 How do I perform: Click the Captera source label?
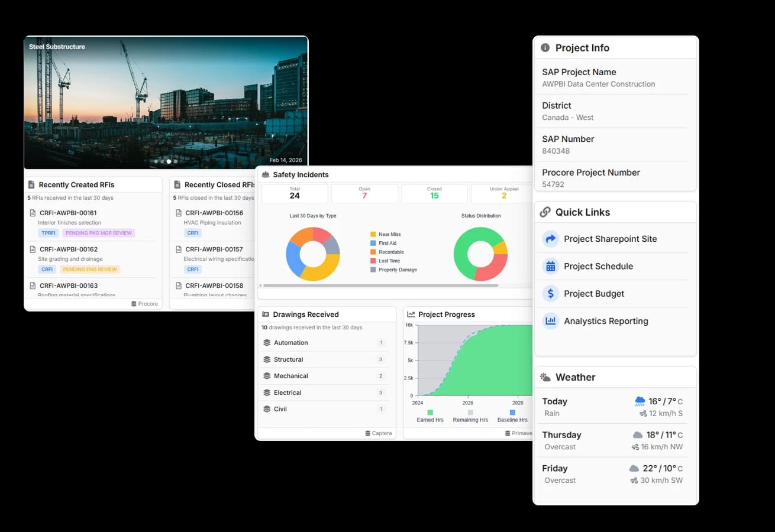pos(382,433)
